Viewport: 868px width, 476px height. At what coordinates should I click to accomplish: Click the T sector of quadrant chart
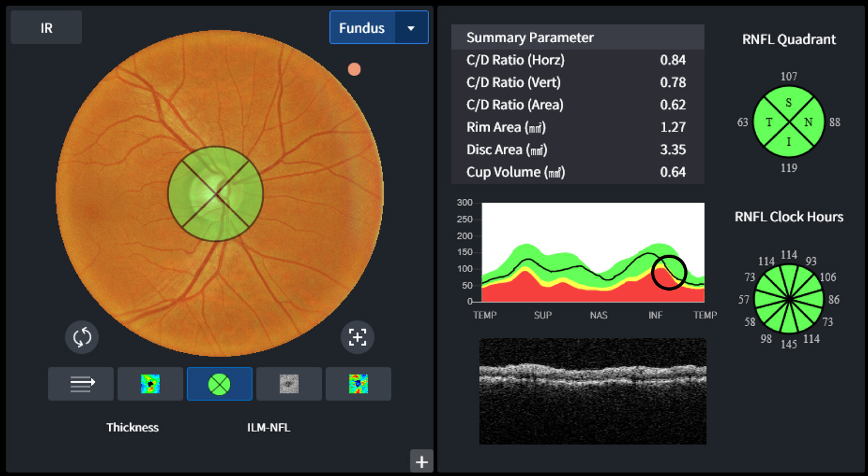[x=769, y=122]
